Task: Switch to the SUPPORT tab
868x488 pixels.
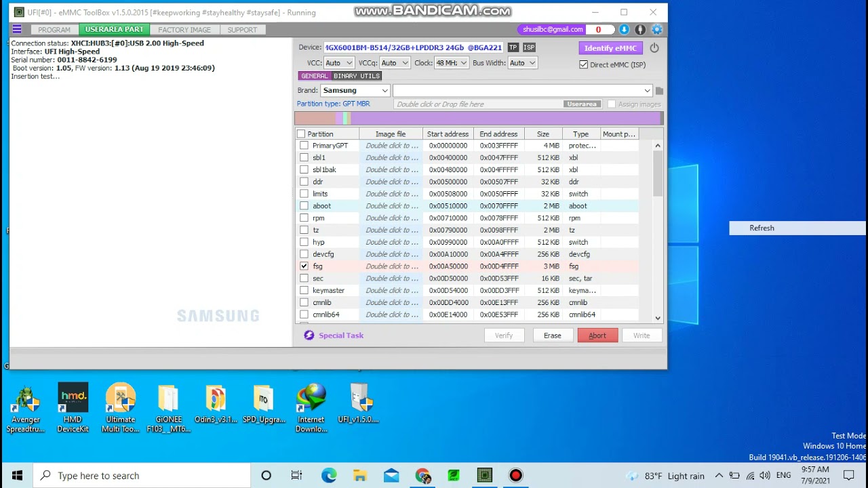Action: [x=242, y=30]
